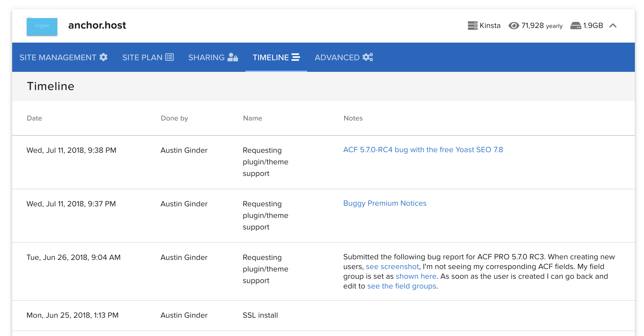This screenshot has height=336, width=644.
Task: Click the plugin/theme support name in 9:37 PM row
Action: coord(266,215)
